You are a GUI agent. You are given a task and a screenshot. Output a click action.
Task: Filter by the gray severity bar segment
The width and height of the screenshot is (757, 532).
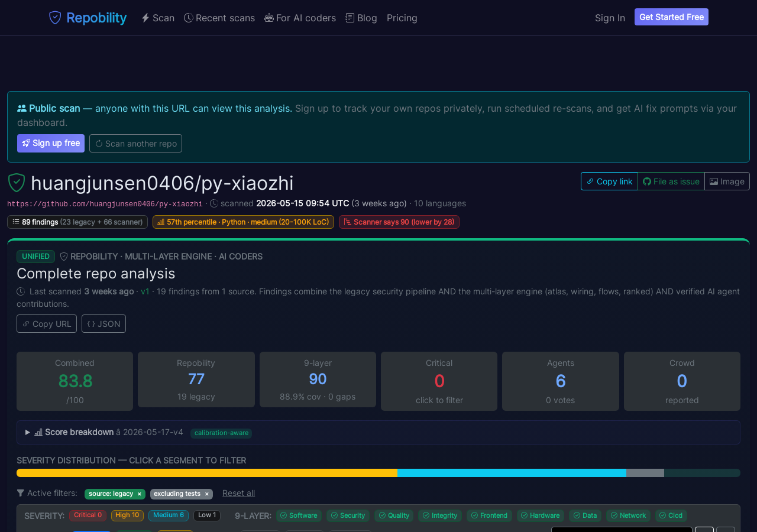tap(645, 473)
